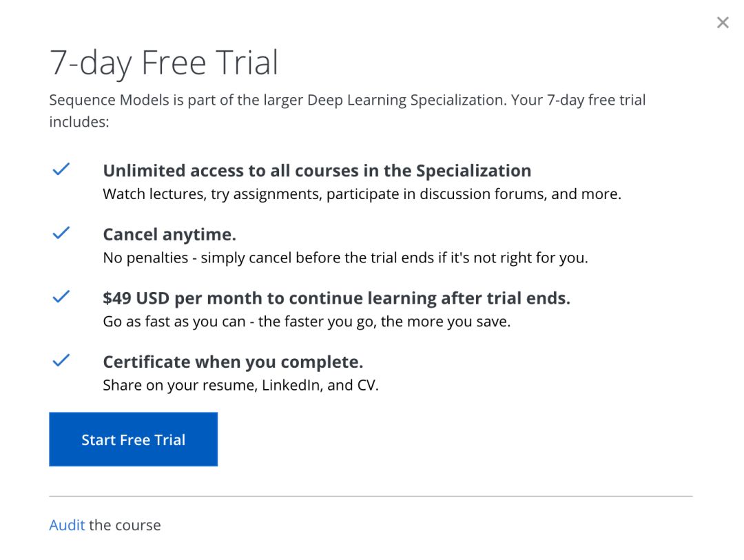
Task: Click the Share on your resume line
Action: [240, 385]
